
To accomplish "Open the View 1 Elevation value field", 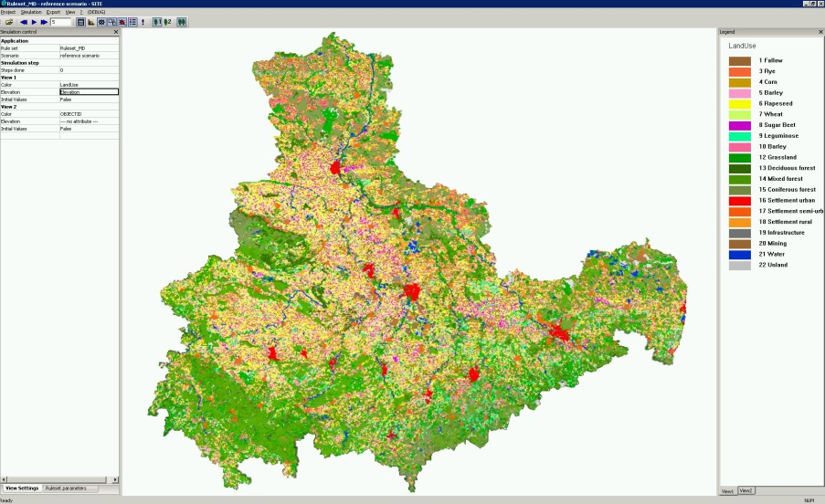I will pos(89,92).
